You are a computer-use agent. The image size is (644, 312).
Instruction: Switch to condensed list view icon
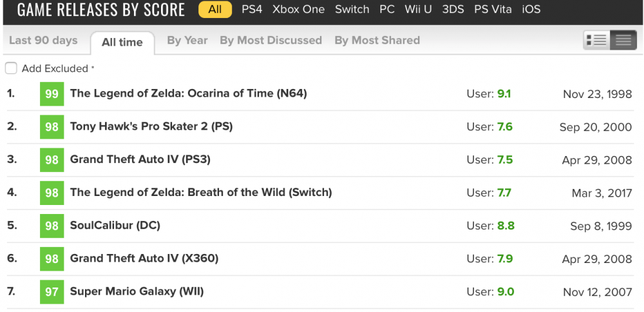623,41
